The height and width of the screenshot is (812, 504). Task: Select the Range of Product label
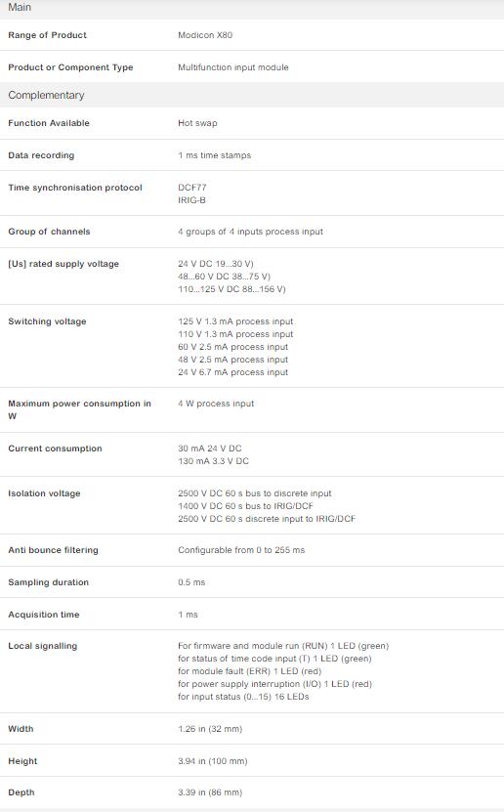[47, 35]
